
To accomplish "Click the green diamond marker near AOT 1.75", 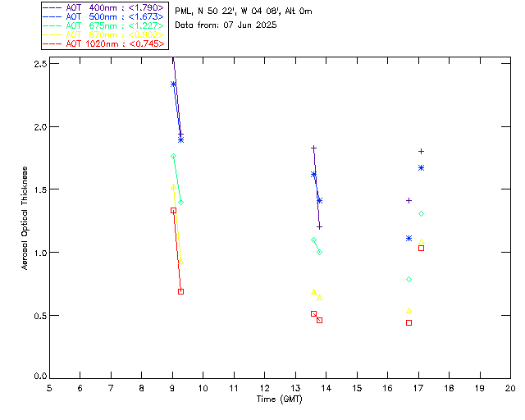I will [173, 157].
